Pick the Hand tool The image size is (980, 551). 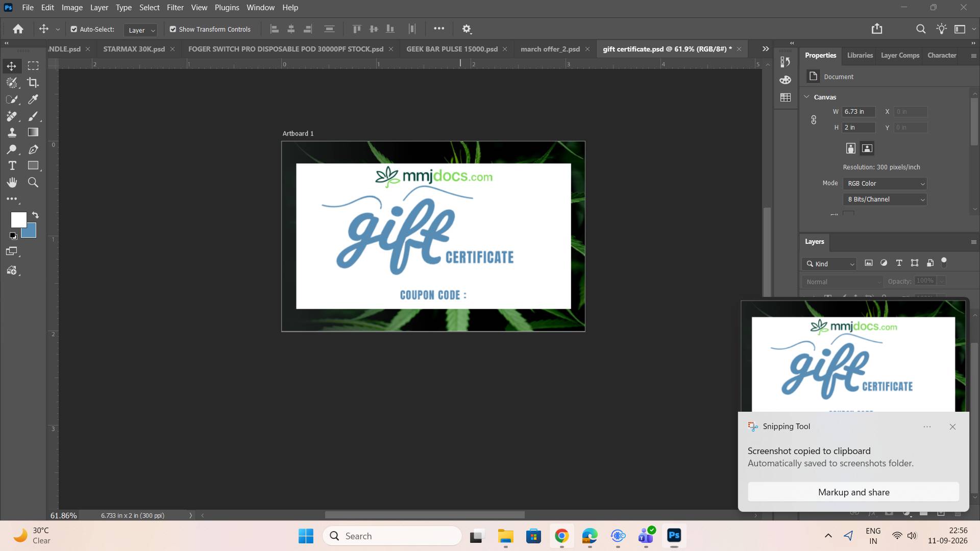pos(12,182)
